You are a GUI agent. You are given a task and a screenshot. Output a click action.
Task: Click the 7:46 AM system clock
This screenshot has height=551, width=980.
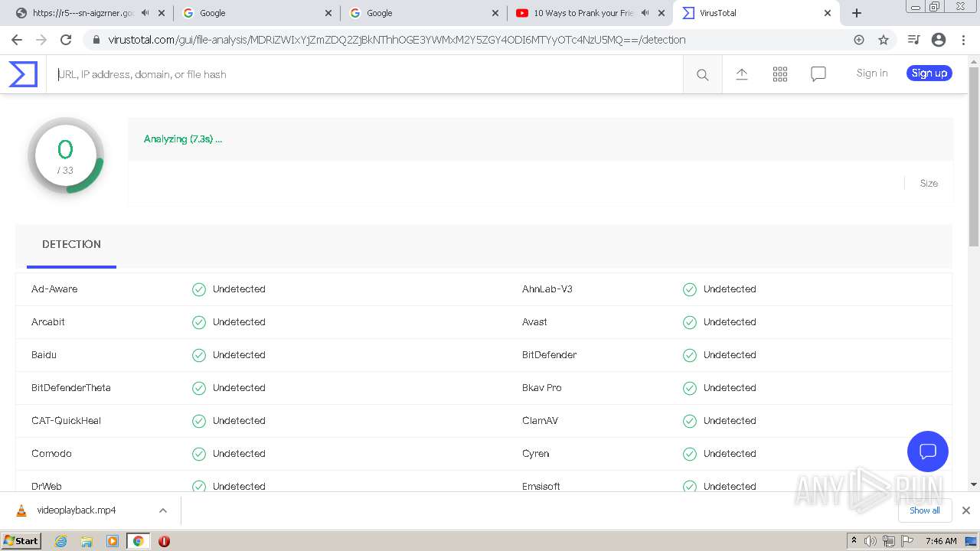click(941, 541)
